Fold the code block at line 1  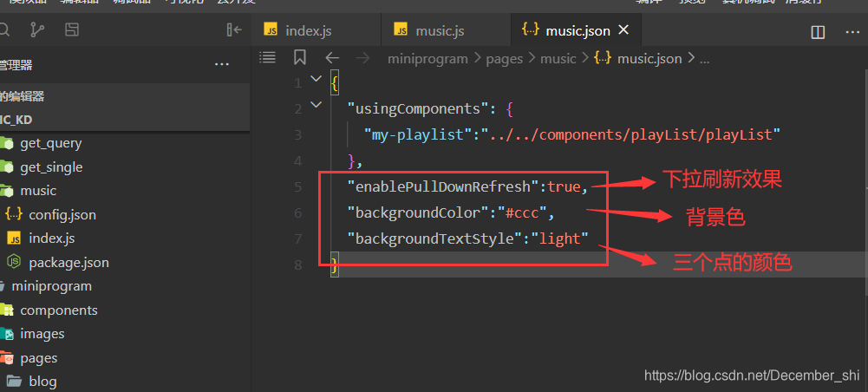[x=317, y=79]
